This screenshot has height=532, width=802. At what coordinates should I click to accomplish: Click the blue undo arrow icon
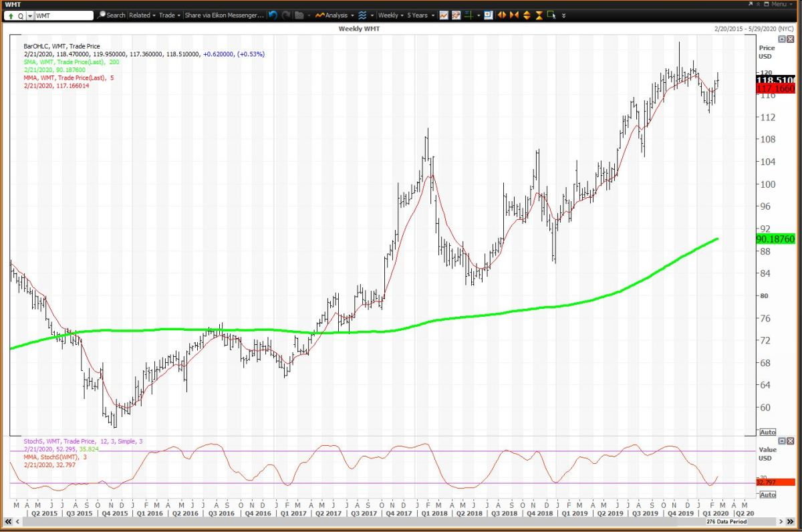coord(273,15)
